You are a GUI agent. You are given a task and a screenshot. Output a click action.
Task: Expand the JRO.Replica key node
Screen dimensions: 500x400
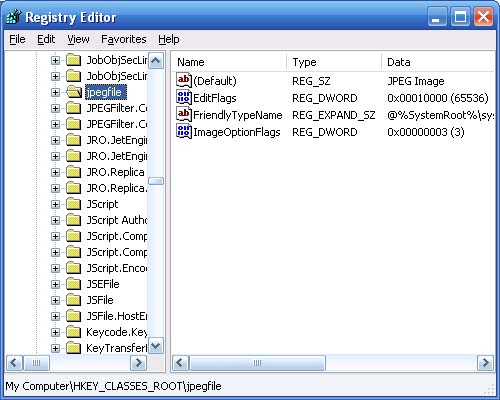click(x=55, y=172)
